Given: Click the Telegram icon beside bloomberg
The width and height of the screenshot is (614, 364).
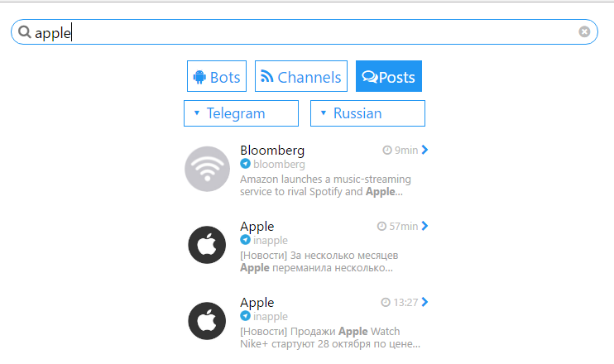Looking at the screenshot, I should point(245,165).
